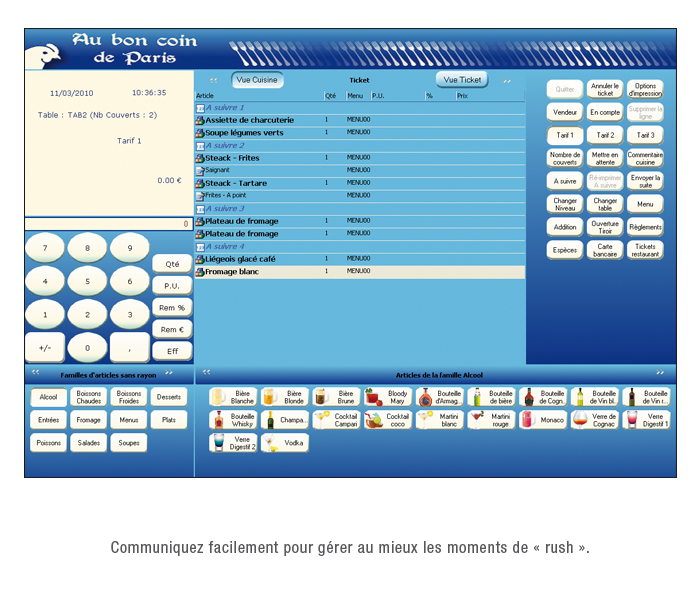The width and height of the screenshot is (700, 600).
Task: Choose the Cocktail coco drink
Action: click(388, 420)
